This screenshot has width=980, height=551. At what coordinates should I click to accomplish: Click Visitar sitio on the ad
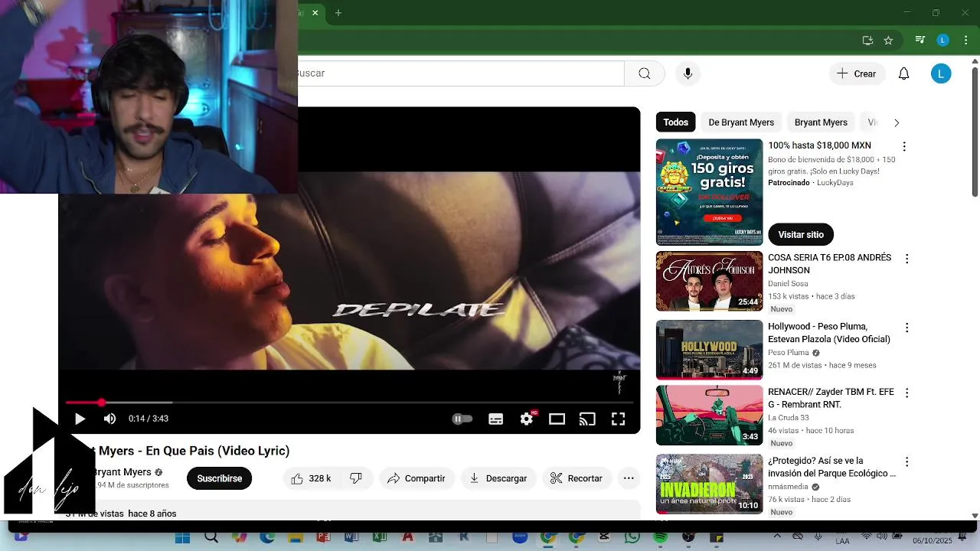pyautogui.click(x=801, y=234)
